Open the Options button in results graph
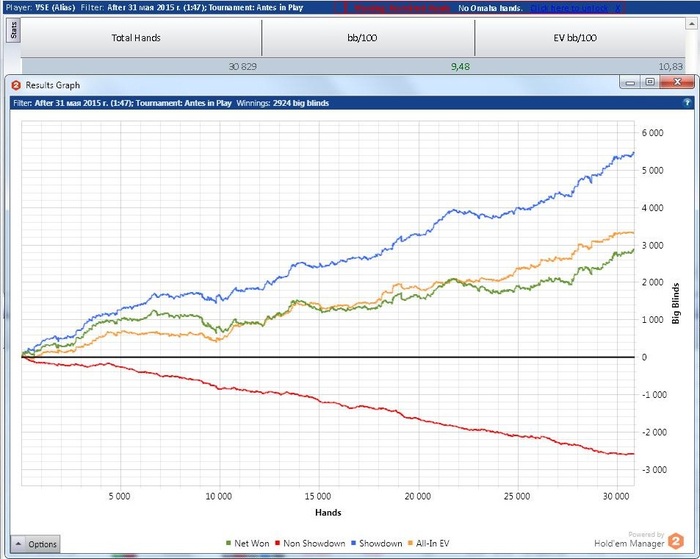This screenshot has width=700, height=559. [35, 544]
